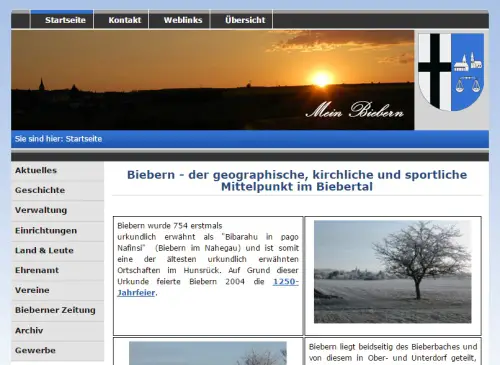Click the Mein Biebern sunset banner

click(213, 80)
